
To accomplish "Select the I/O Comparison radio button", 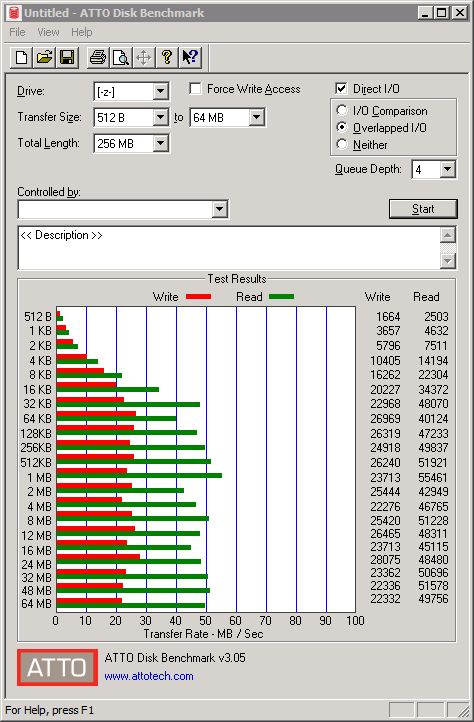I will click(342, 111).
